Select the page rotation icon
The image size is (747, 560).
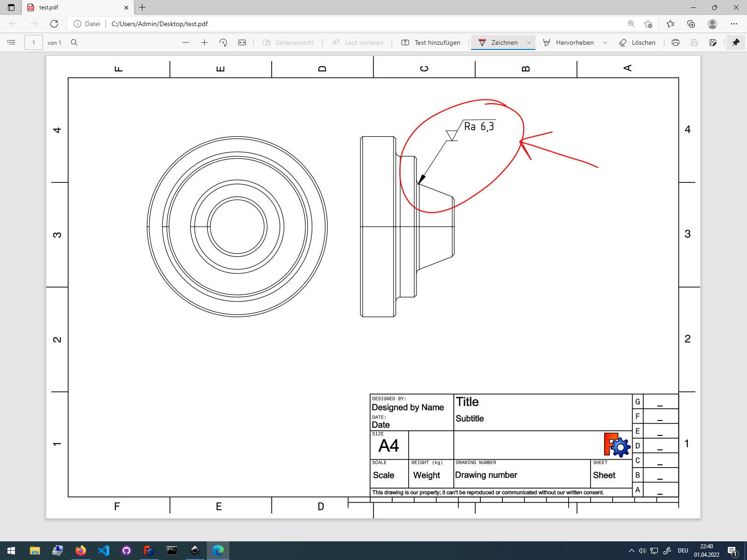223,42
